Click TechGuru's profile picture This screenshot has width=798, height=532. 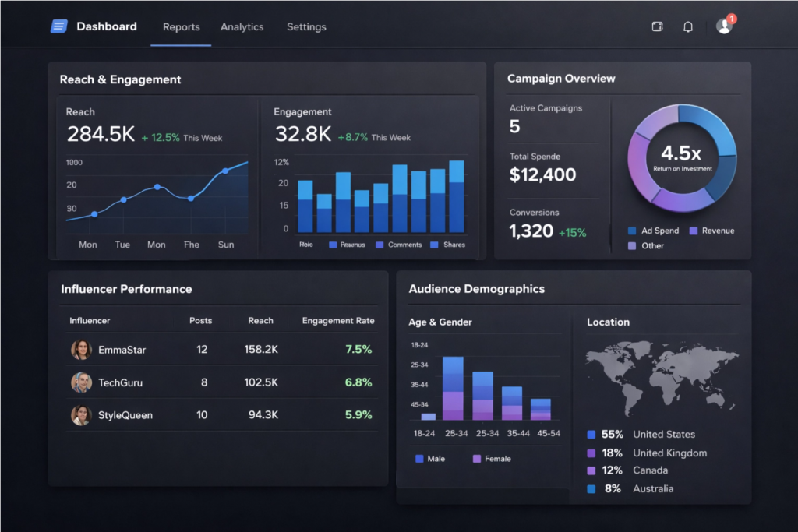[81, 382]
